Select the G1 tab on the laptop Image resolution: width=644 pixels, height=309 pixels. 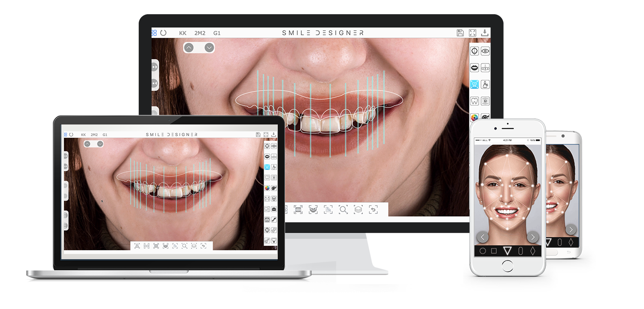[105, 135]
